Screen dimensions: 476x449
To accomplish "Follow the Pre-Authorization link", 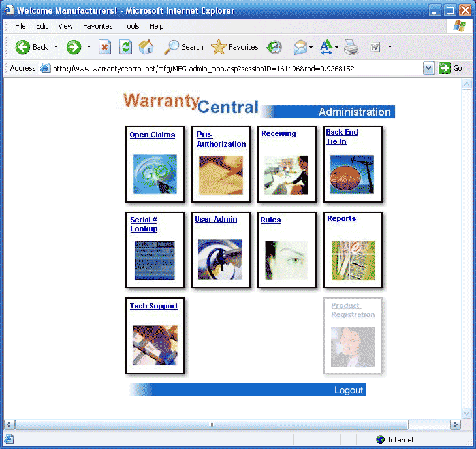I will [x=221, y=139].
